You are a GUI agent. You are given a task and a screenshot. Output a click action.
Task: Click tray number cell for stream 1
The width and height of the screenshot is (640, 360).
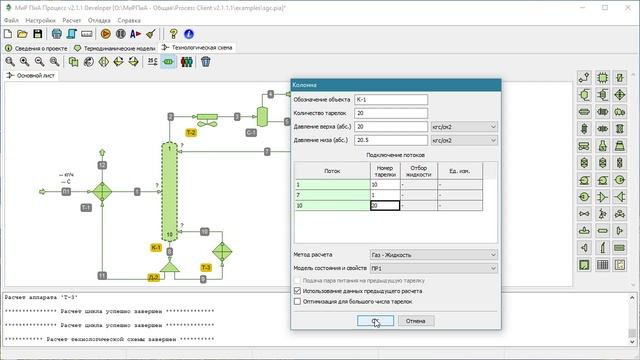[385, 184]
